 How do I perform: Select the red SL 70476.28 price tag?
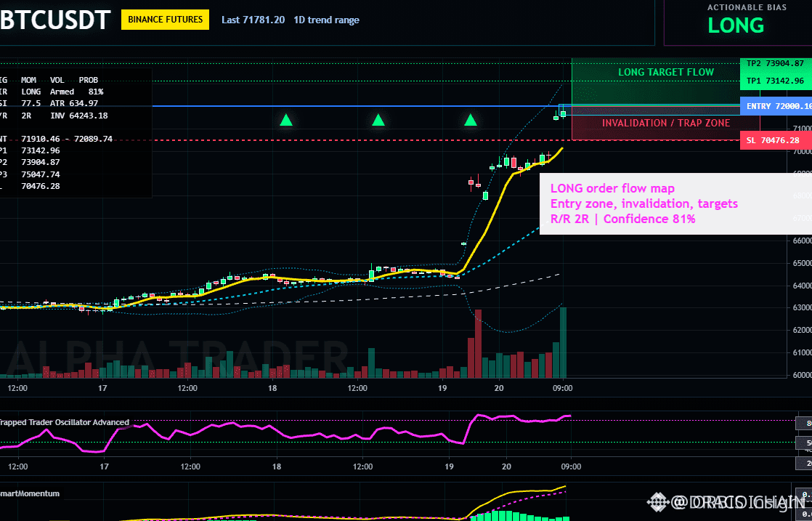tap(776, 140)
